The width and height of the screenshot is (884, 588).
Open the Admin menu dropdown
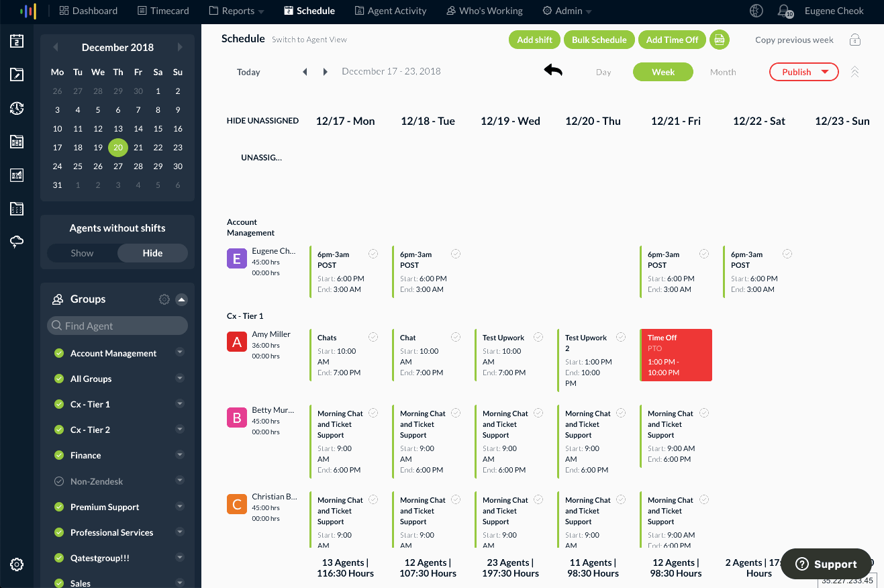point(567,11)
